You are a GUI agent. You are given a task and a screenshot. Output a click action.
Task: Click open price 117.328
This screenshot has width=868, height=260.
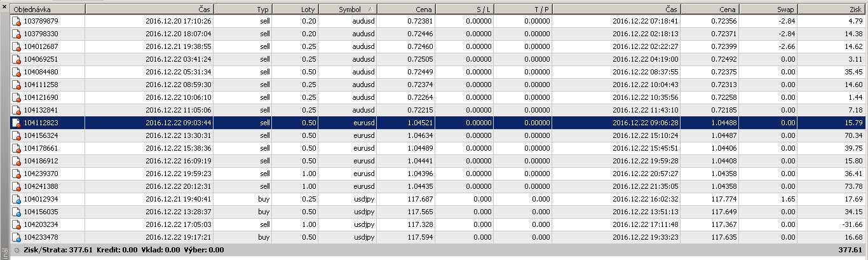[x=420, y=224]
